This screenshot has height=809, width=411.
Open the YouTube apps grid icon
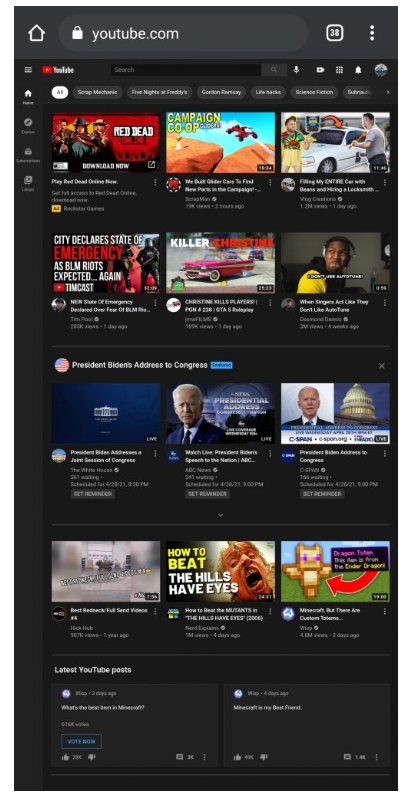click(339, 70)
